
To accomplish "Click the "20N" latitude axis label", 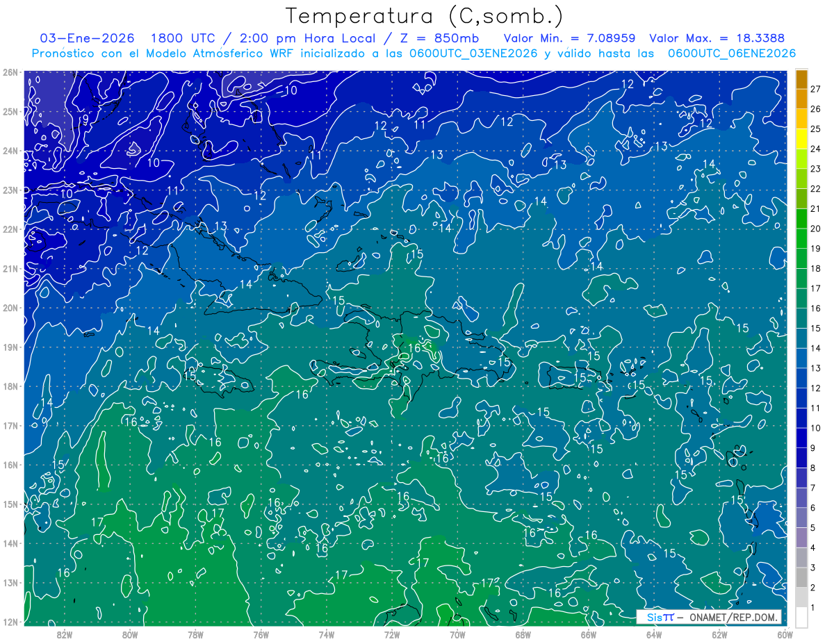I will coord(10,308).
